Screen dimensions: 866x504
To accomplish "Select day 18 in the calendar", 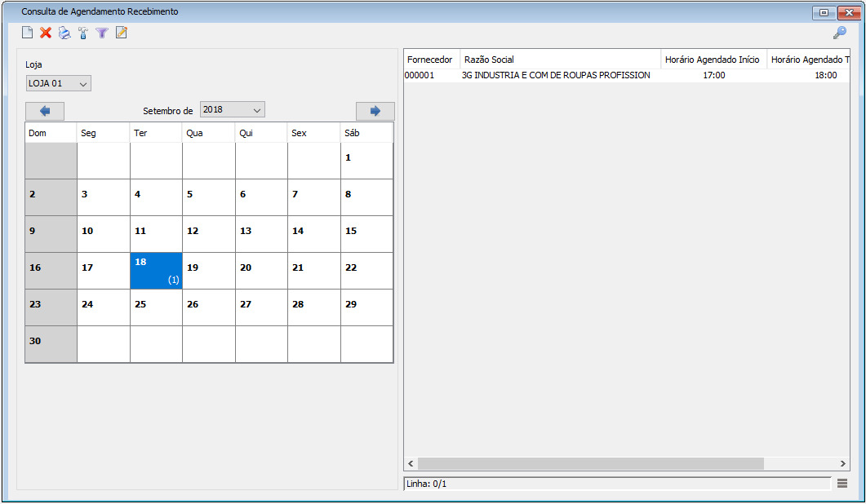I will point(156,271).
